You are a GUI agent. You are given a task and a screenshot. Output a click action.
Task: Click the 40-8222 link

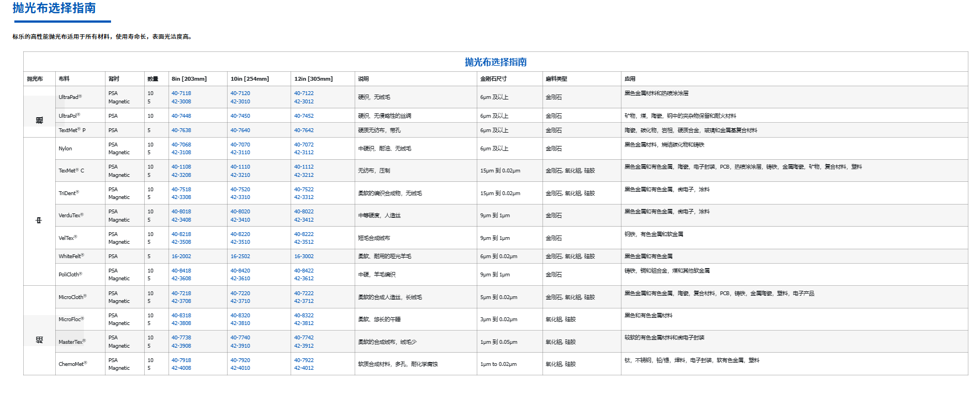point(304,234)
